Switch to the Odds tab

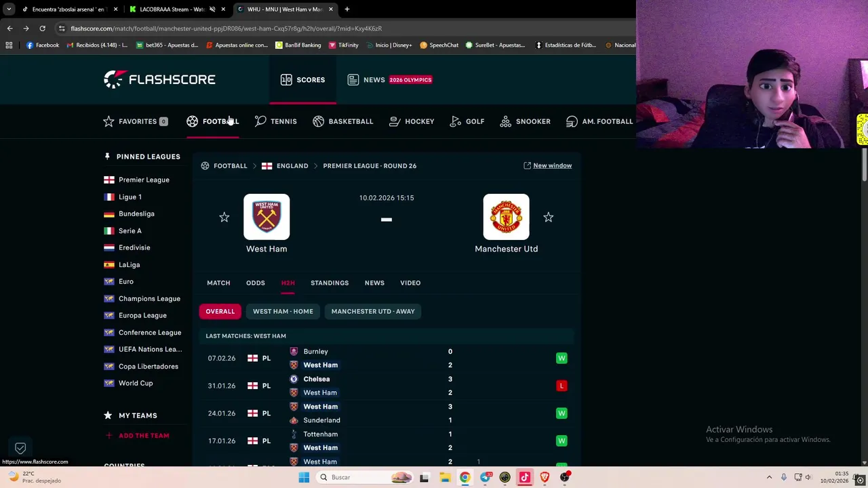click(256, 283)
